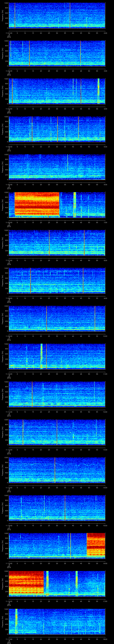Open the spectrogram panel starting at 11:11:00
This screenshot has height=644, width=114.
[57, 394]
